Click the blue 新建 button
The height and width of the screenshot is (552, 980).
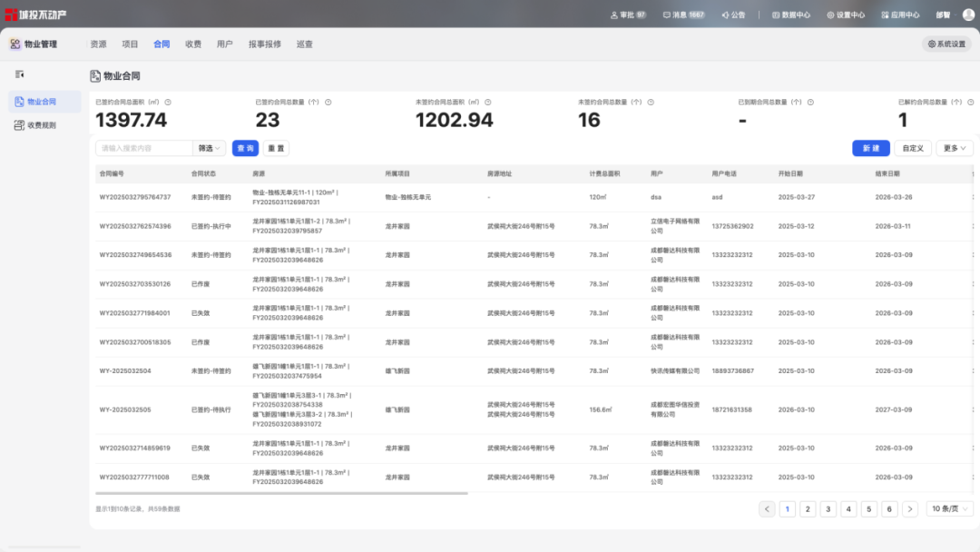tap(870, 148)
